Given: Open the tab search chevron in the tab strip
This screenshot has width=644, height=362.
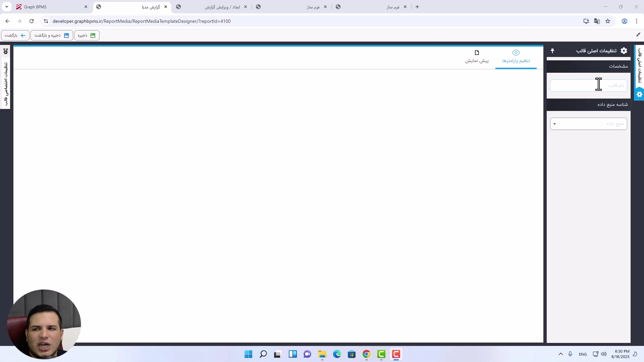Looking at the screenshot, I should pyautogui.click(x=7, y=7).
